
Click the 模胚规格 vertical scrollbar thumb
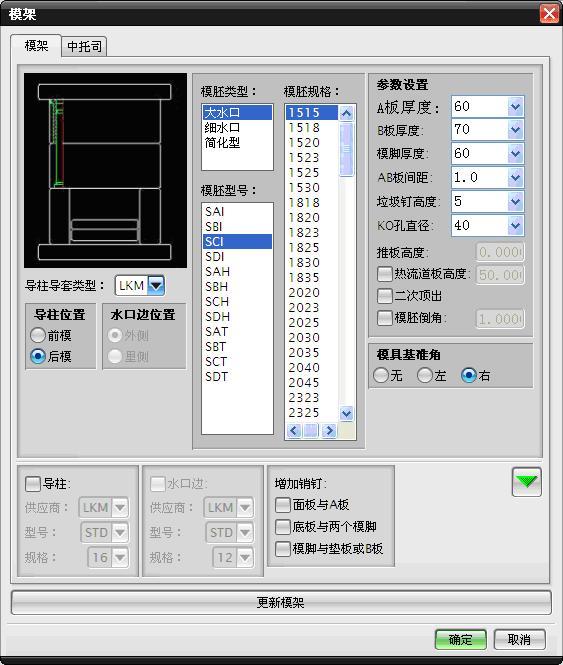(x=346, y=149)
